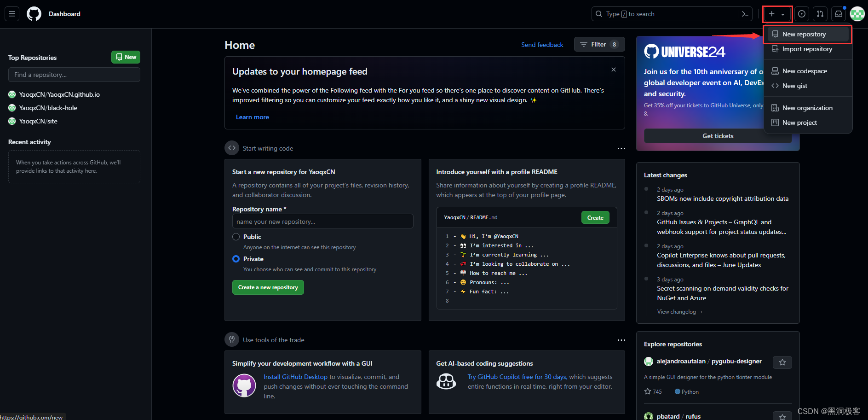
Task: Open the YaoqxCN/black-hole repository
Action: pyautogui.click(x=48, y=108)
